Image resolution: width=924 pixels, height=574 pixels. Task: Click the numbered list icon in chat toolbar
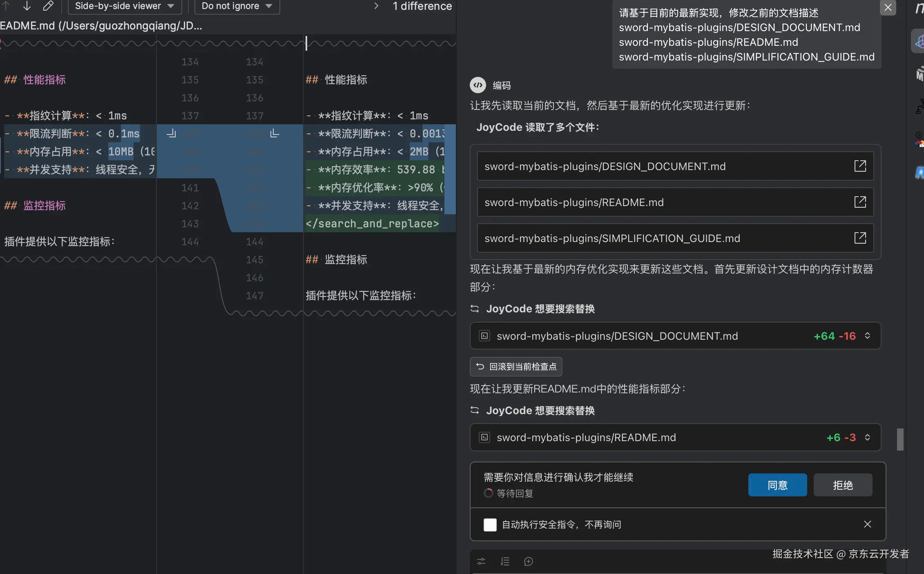coord(505,561)
